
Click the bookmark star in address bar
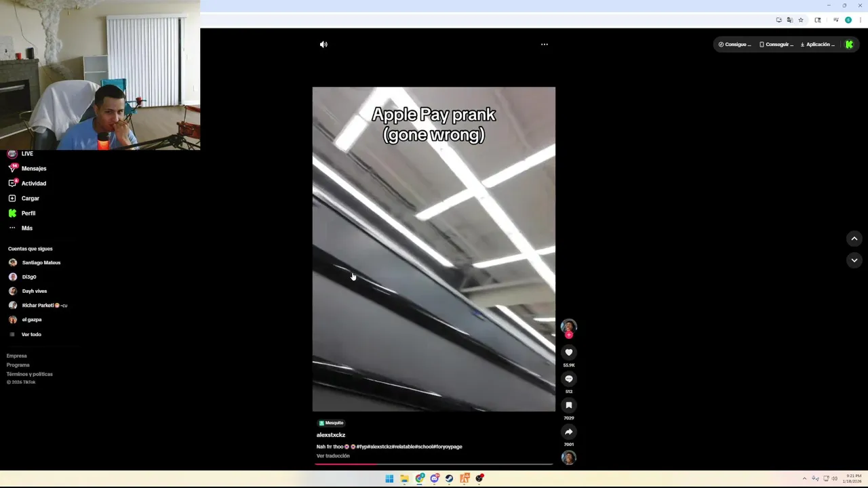pos(801,20)
